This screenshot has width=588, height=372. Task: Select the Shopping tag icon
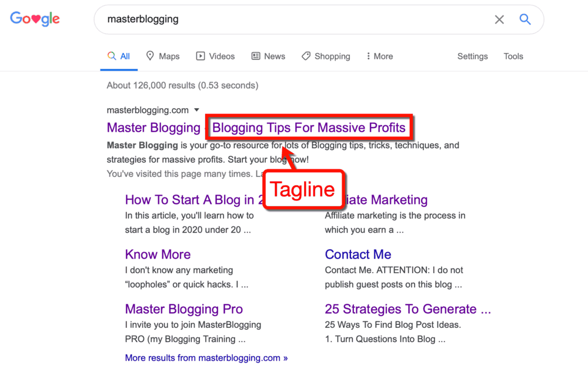coord(306,56)
